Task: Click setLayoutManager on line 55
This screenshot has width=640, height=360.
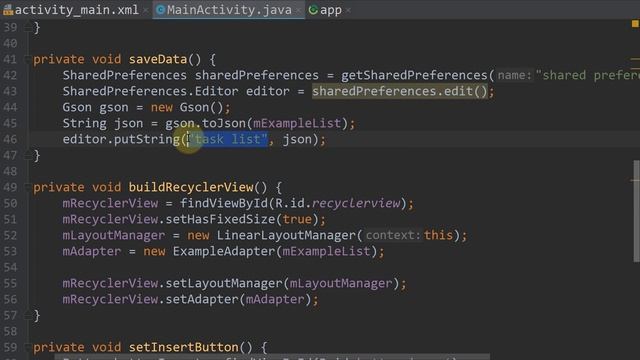Action: pyautogui.click(x=224, y=283)
